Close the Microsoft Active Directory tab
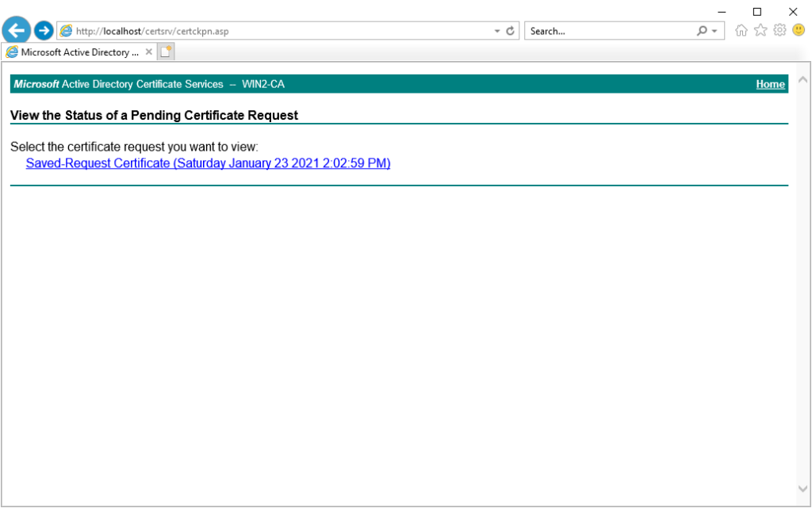The height and width of the screenshot is (508, 812). (148, 52)
